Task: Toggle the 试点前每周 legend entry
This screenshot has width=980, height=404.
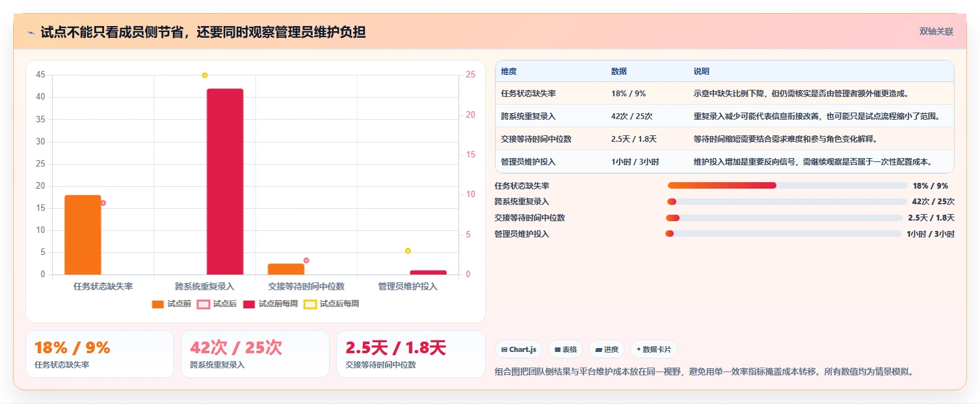Action: [x=271, y=304]
